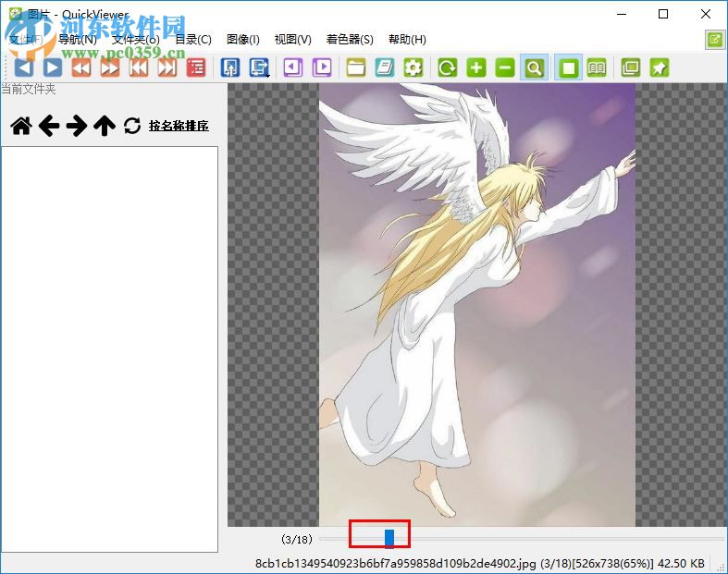The height and width of the screenshot is (574, 728).
Task: Click the teal open-file document icon
Action: pos(385,67)
